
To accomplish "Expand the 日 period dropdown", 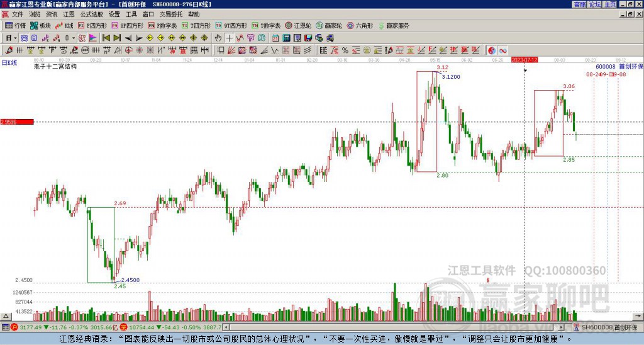I will point(15,38).
